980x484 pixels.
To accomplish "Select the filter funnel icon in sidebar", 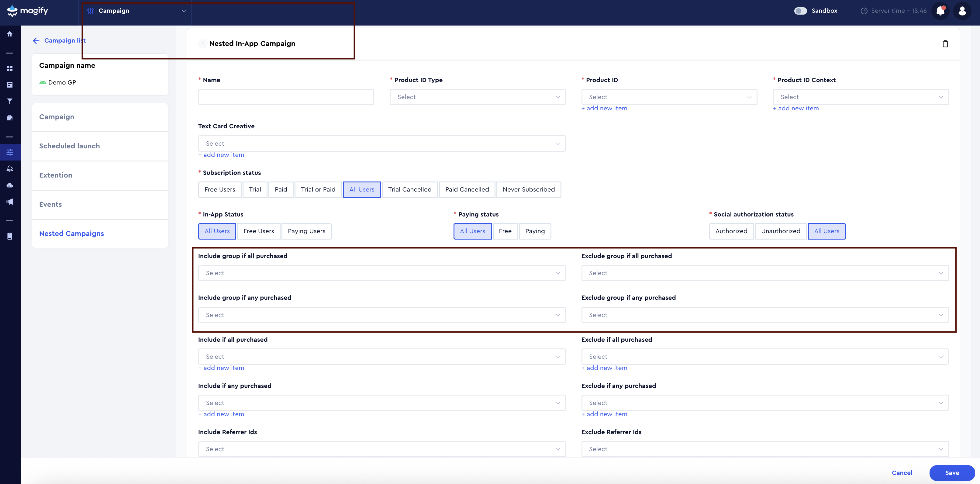I will [x=9, y=101].
